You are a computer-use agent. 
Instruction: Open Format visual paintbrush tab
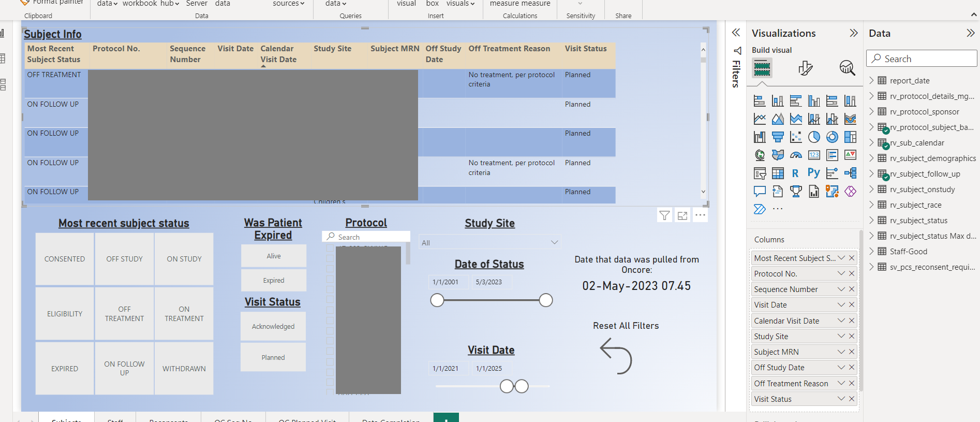tap(805, 68)
